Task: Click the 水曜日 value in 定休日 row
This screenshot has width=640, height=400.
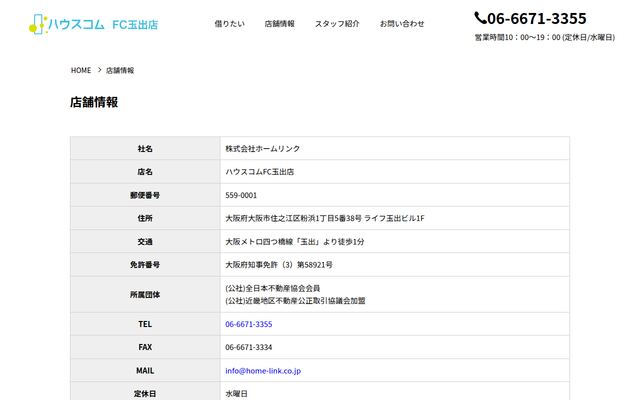Action: point(236,394)
